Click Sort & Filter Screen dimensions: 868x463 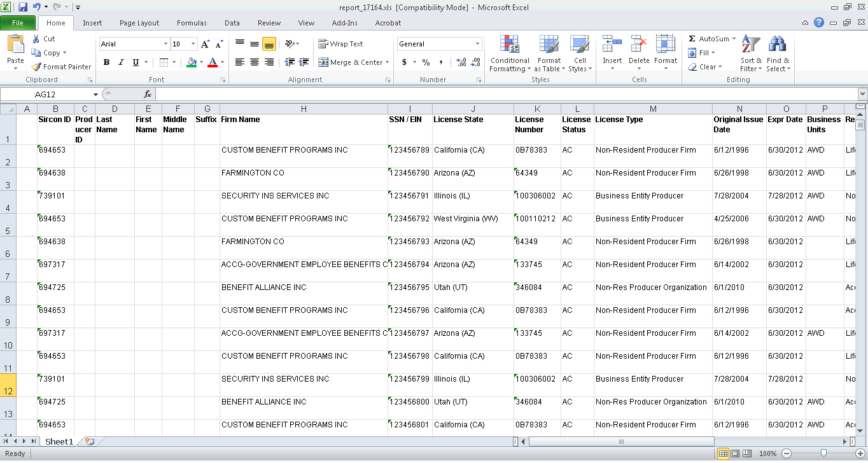tap(751, 54)
